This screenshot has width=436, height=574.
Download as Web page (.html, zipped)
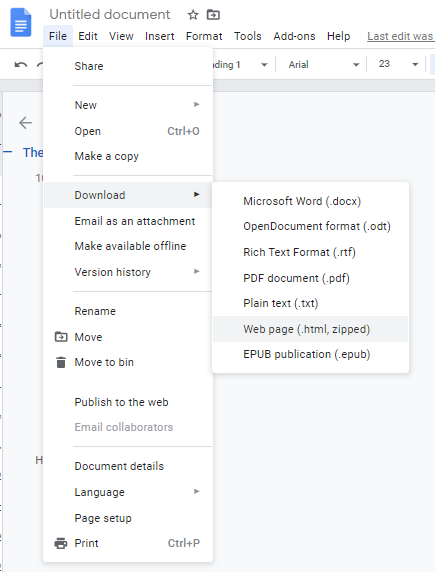pos(310,329)
